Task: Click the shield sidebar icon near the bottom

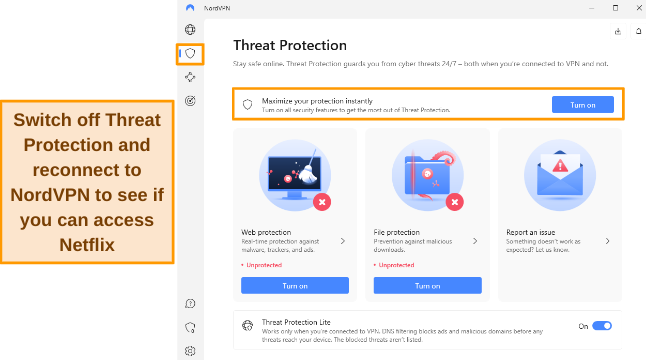Action: click(x=190, y=327)
